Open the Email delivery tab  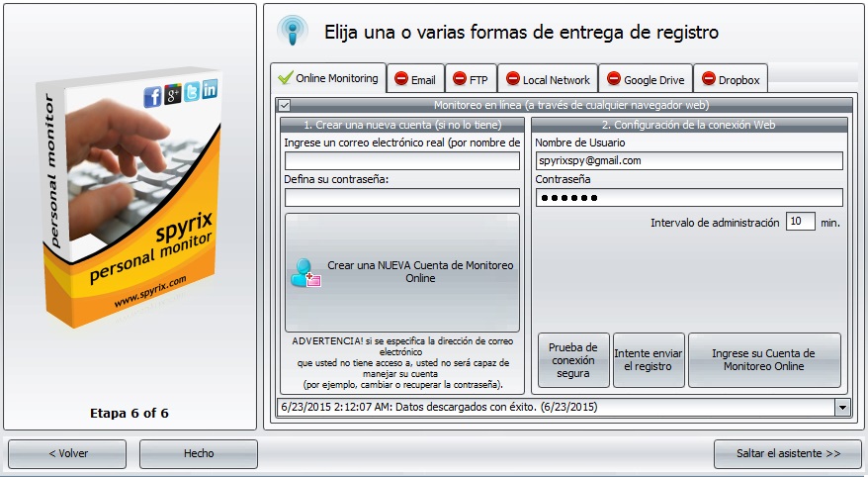[x=416, y=79]
